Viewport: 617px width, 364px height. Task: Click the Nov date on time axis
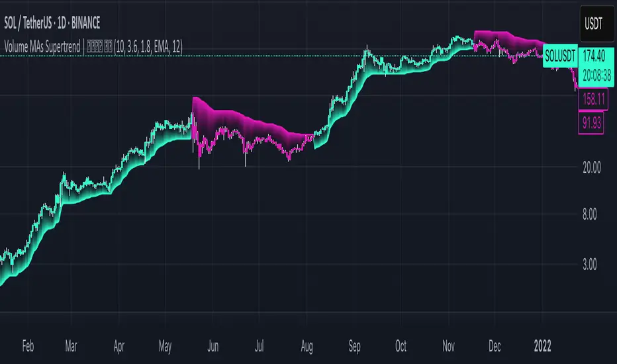(x=448, y=345)
